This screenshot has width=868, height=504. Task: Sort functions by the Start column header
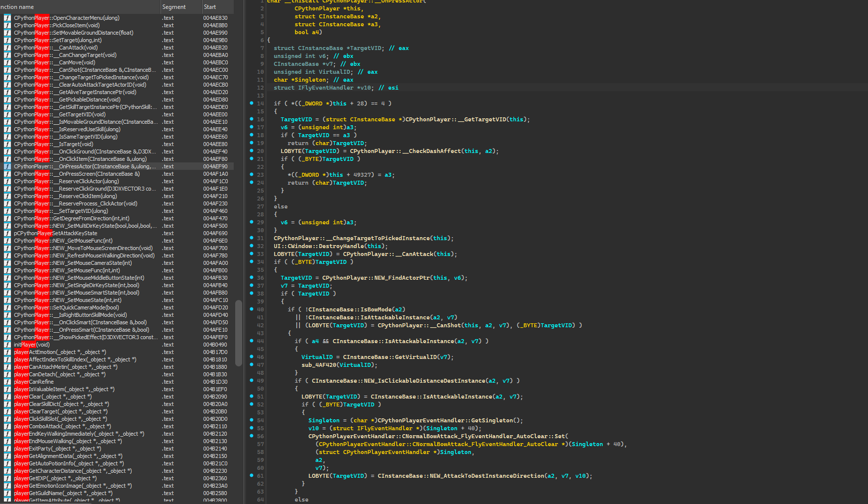(x=210, y=7)
